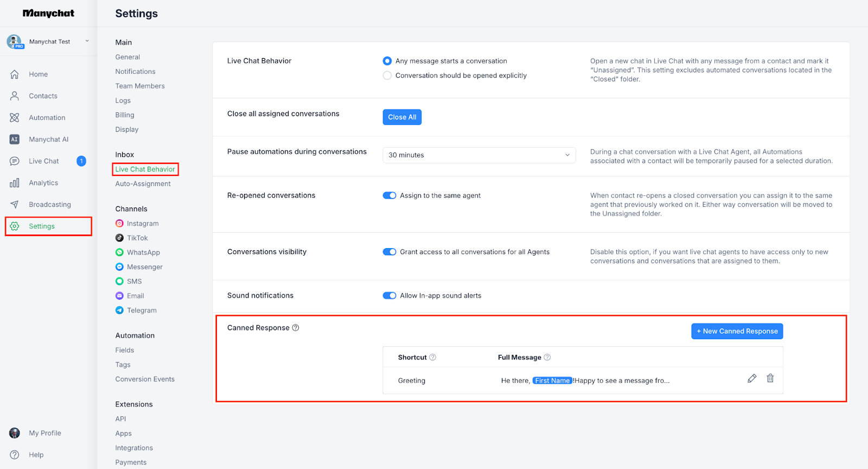The height and width of the screenshot is (469, 868).
Task: Click the pencil edit icon for Greeting
Action: point(752,378)
